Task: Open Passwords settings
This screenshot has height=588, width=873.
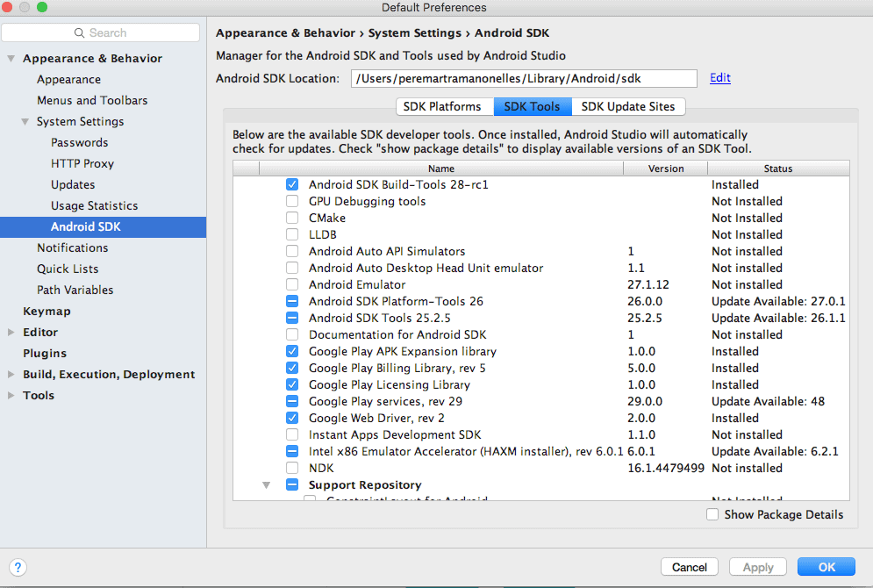Action: coord(80,142)
